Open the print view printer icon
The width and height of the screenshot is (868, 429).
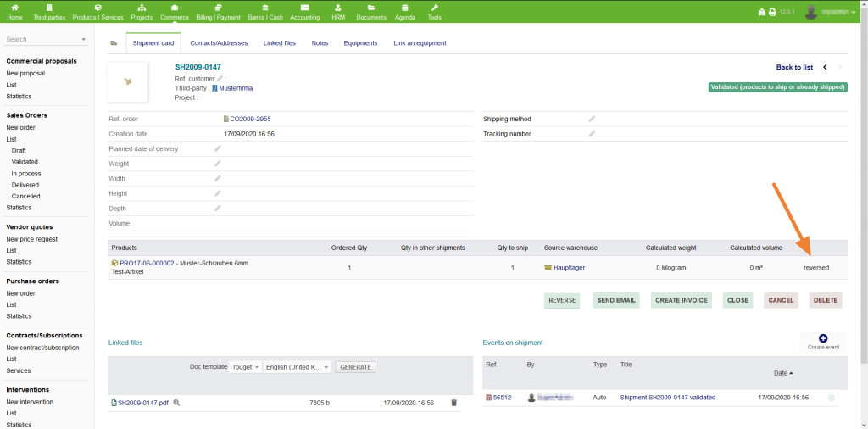(x=772, y=13)
